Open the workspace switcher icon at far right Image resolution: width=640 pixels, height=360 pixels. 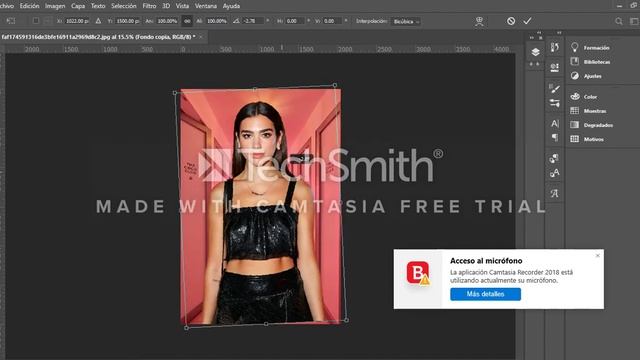(635, 21)
